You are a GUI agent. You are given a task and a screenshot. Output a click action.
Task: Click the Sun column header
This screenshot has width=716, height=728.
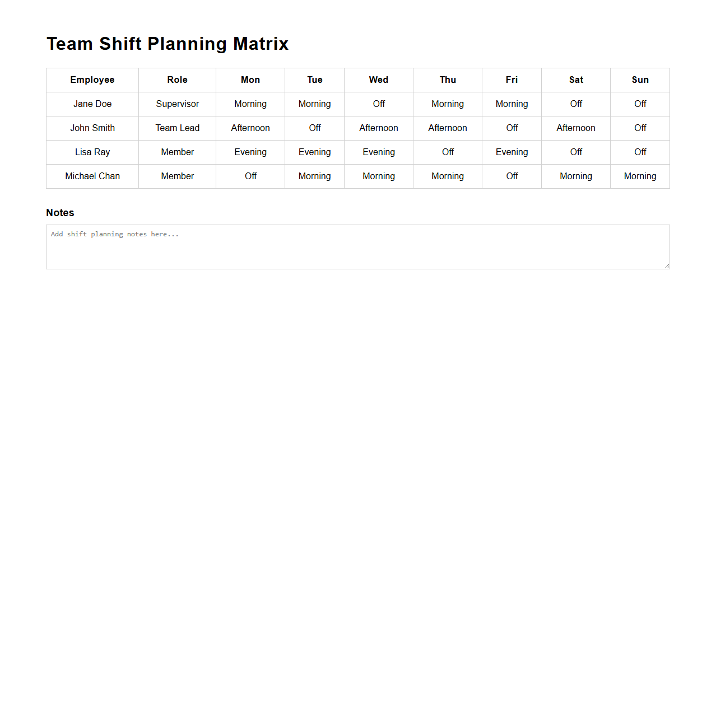click(x=639, y=80)
